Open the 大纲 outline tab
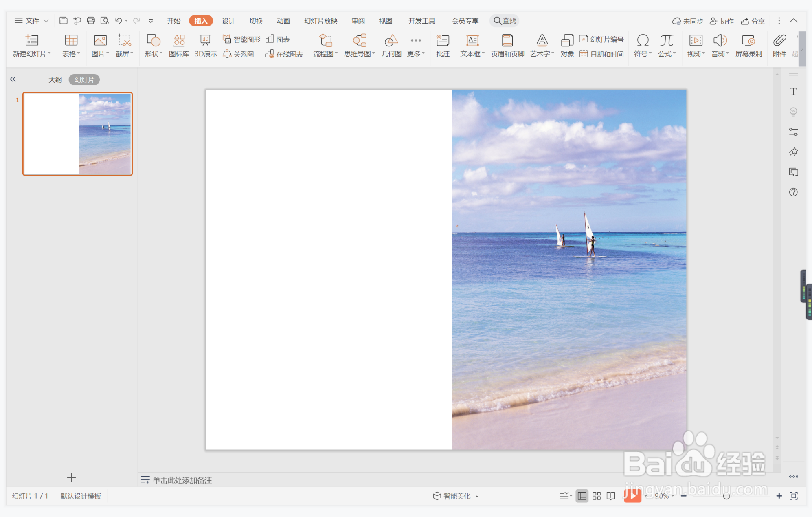The height and width of the screenshot is (517, 812). 55,80
